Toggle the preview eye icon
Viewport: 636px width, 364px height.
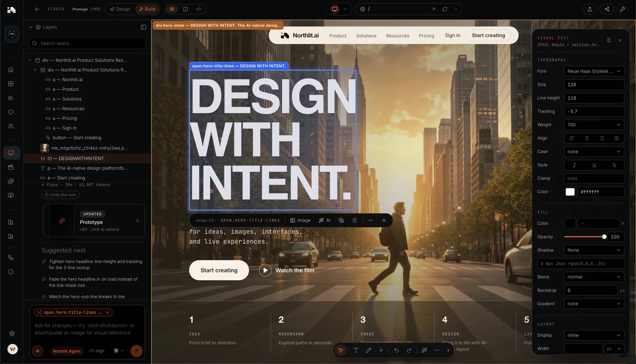172,9
